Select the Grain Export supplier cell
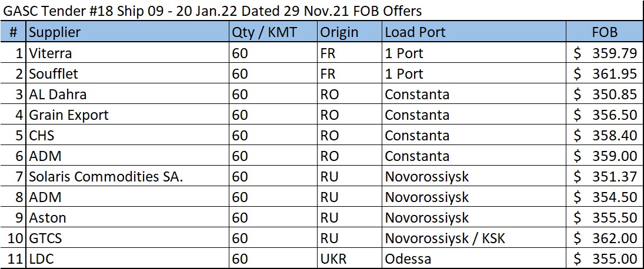 [69, 115]
